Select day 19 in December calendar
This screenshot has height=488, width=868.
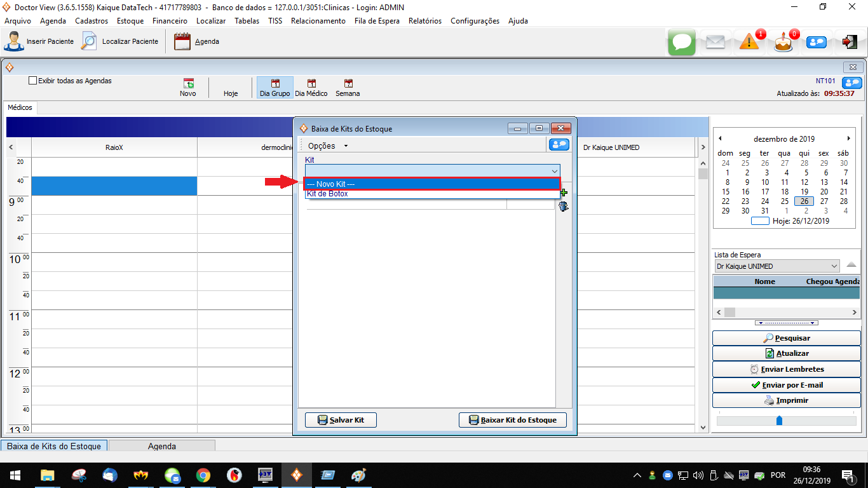(x=804, y=192)
